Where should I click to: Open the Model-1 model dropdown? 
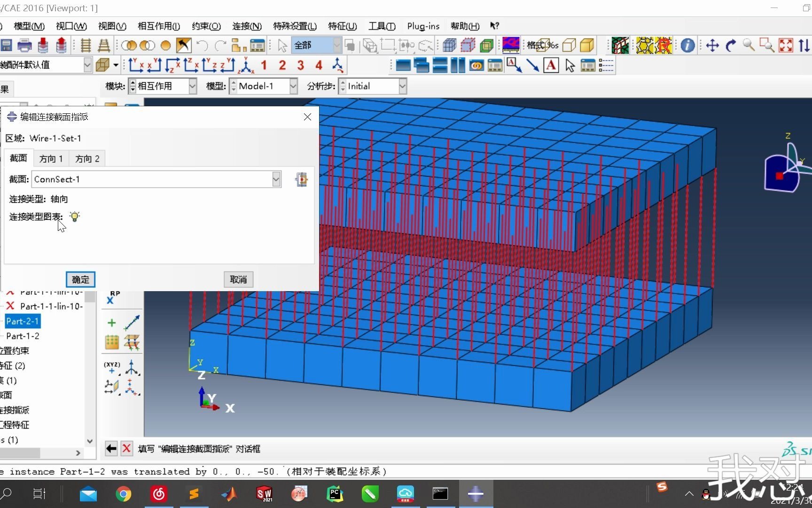pos(294,86)
